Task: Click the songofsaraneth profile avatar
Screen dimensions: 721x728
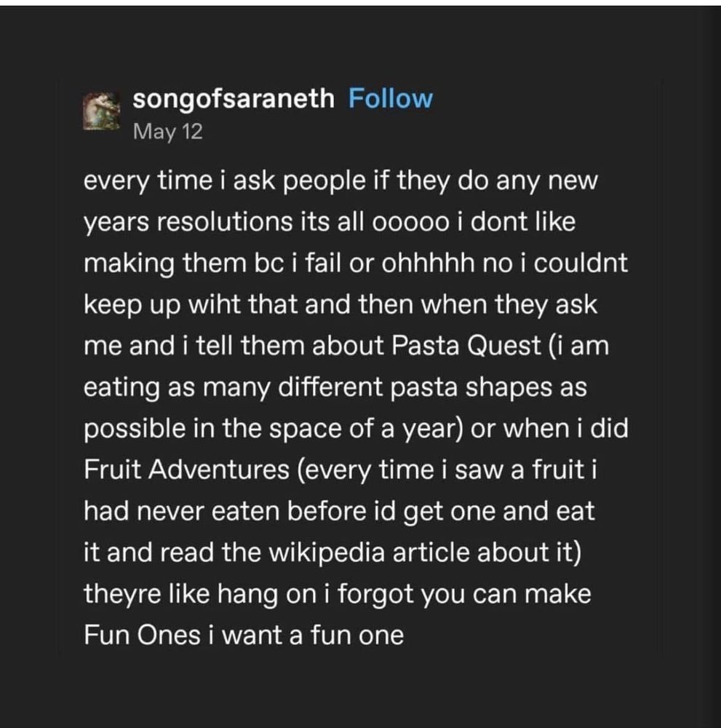Action: 102,111
